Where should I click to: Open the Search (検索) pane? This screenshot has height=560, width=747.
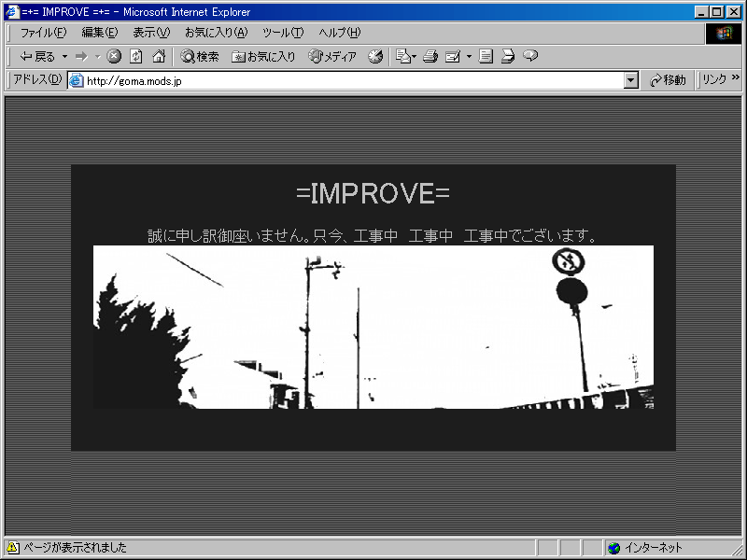[x=200, y=57]
